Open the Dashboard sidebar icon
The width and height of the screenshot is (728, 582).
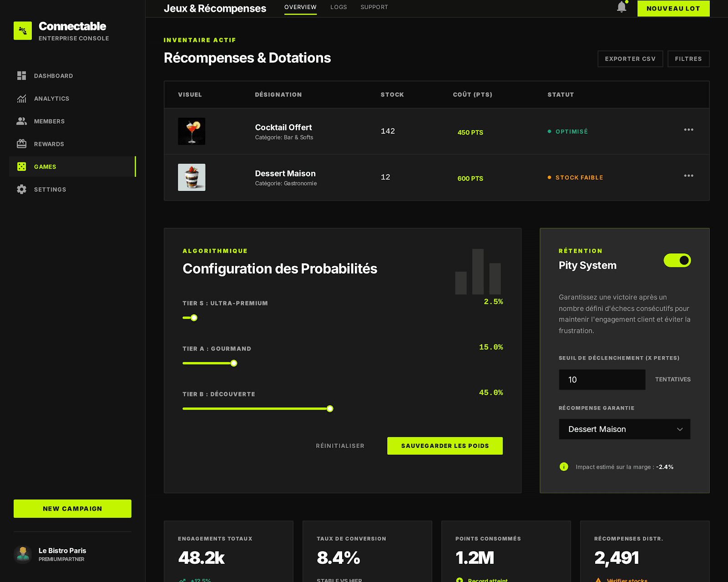[x=21, y=75]
